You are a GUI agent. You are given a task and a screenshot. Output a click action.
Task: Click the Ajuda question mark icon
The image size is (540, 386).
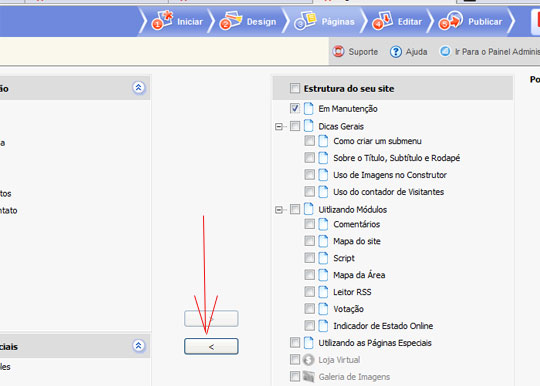pyautogui.click(x=396, y=52)
